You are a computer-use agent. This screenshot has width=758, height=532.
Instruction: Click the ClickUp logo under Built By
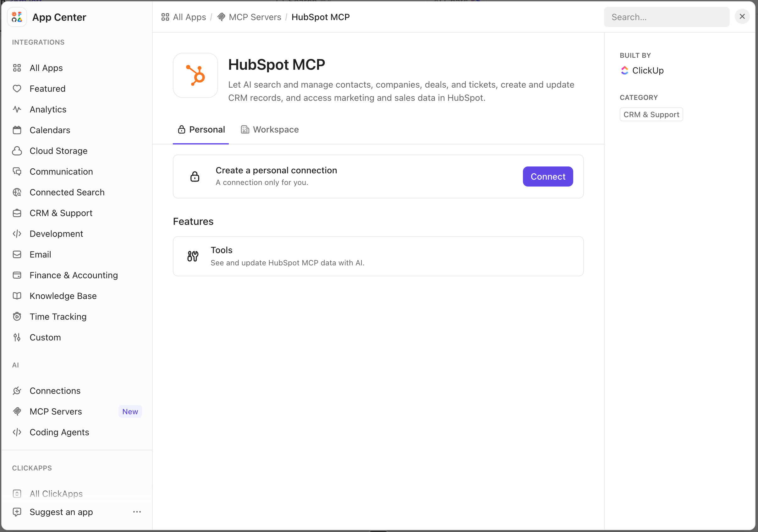(625, 70)
